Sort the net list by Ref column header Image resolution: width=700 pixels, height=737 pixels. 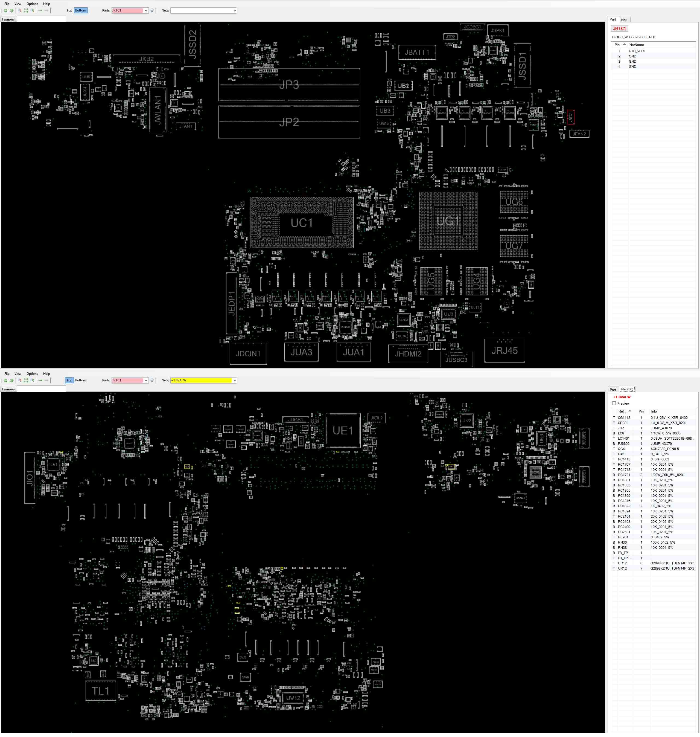click(x=623, y=411)
